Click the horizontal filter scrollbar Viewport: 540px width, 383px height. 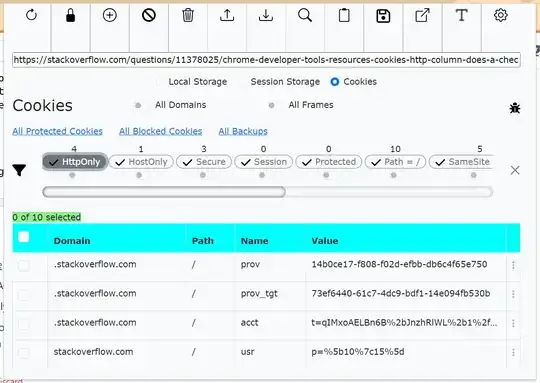click(x=268, y=192)
